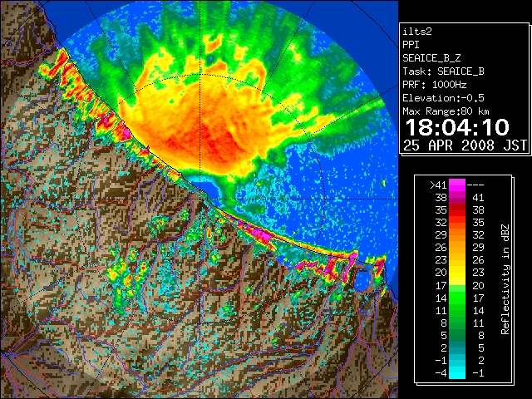The image size is (532, 399).
Task: Click the 'Elevation:-0.5' entry
Action: coord(443,98)
